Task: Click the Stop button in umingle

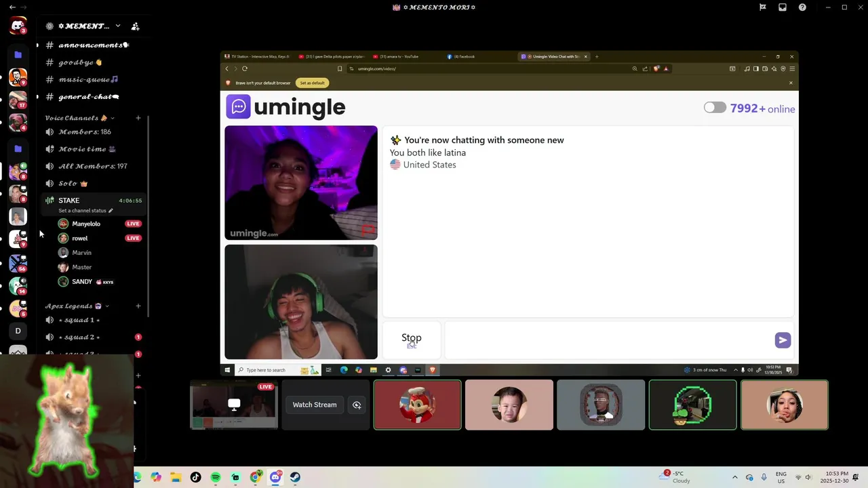Action: tap(412, 340)
